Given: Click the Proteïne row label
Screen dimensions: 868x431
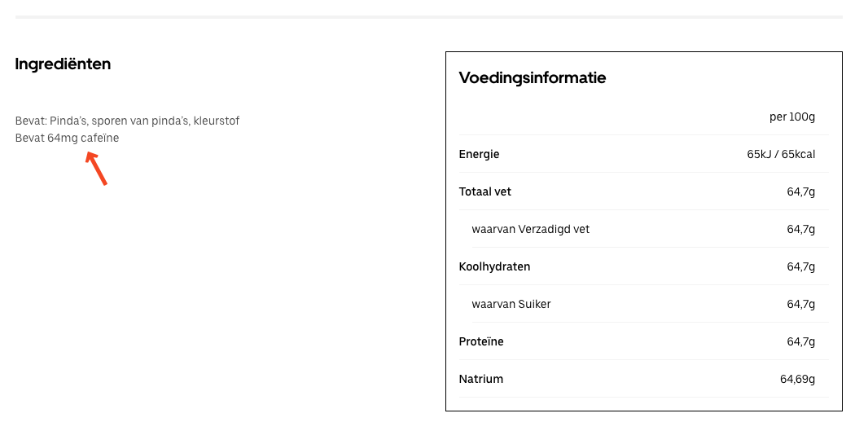Looking at the screenshot, I should point(481,341).
